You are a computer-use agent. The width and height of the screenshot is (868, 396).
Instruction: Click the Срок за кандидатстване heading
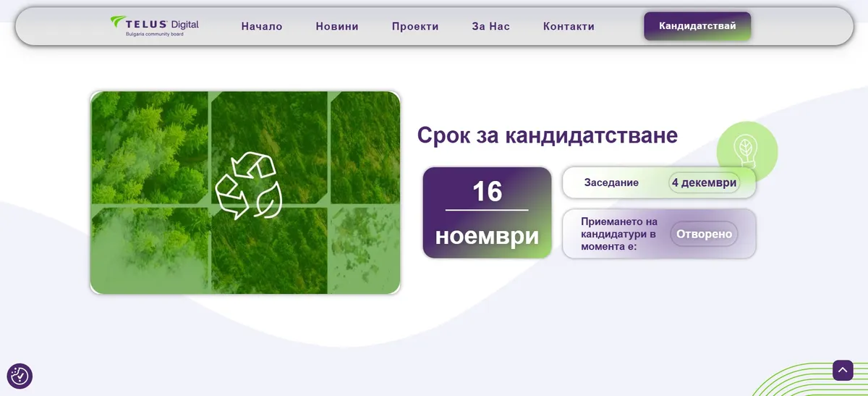point(548,135)
